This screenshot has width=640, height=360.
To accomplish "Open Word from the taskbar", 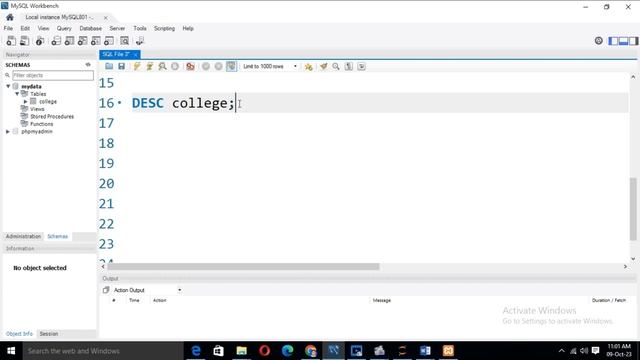I will (x=425, y=351).
